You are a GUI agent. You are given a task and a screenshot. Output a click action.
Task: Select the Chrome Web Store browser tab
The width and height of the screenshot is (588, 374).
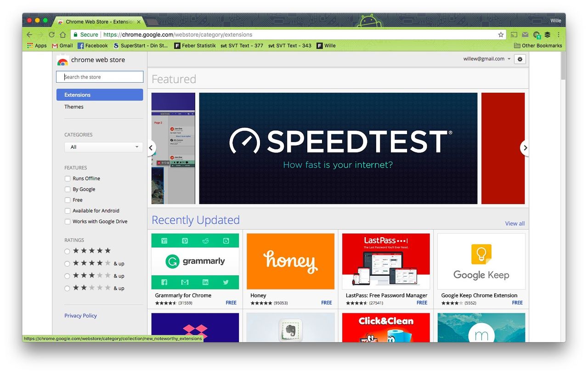(x=99, y=22)
